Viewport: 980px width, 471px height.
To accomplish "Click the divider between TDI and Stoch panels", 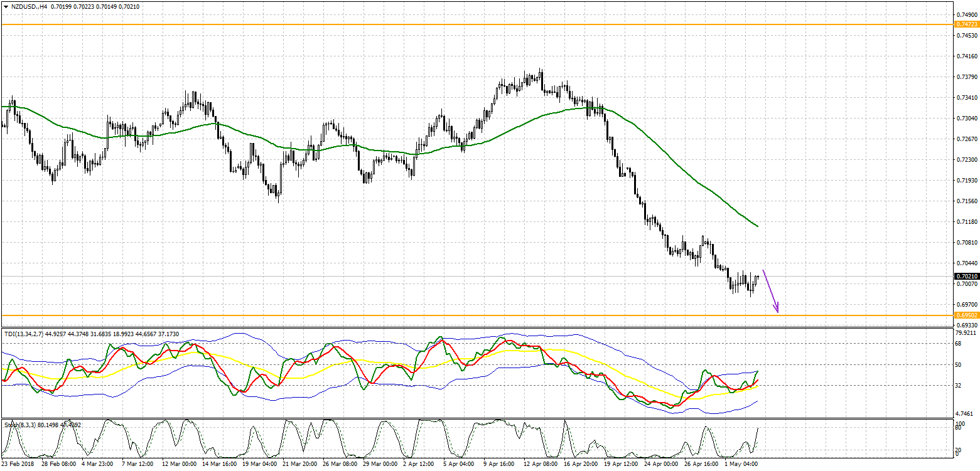I will pyautogui.click(x=477, y=419).
